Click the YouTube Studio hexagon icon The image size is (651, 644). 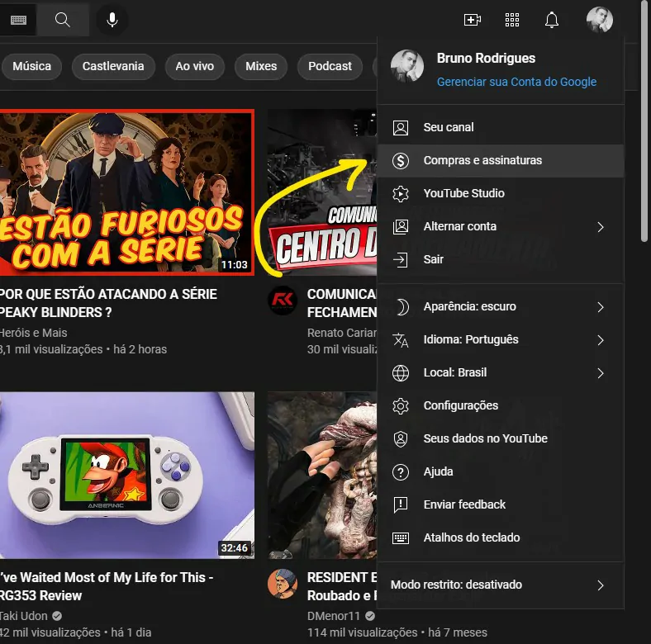pyautogui.click(x=401, y=194)
